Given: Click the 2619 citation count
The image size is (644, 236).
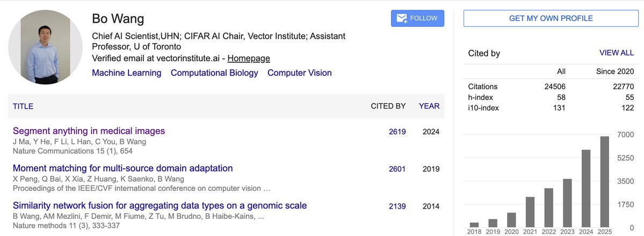Looking at the screenshot, I should coord(397,132).
